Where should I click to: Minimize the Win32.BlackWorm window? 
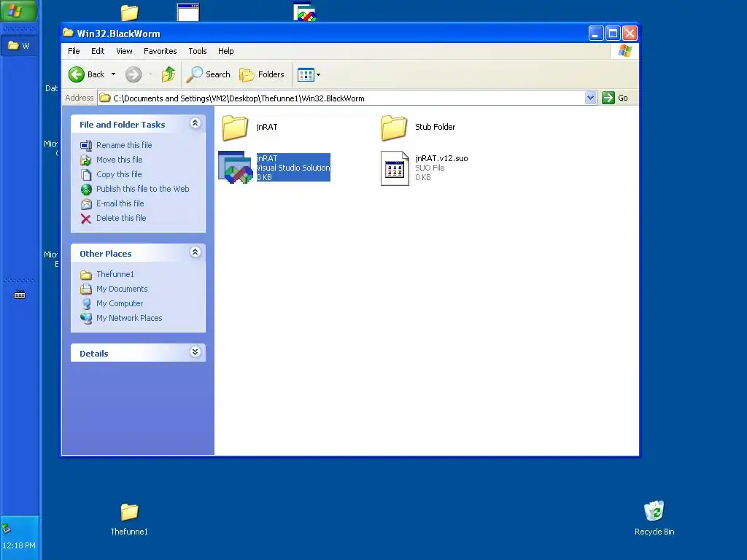click(x=596, y=34)
